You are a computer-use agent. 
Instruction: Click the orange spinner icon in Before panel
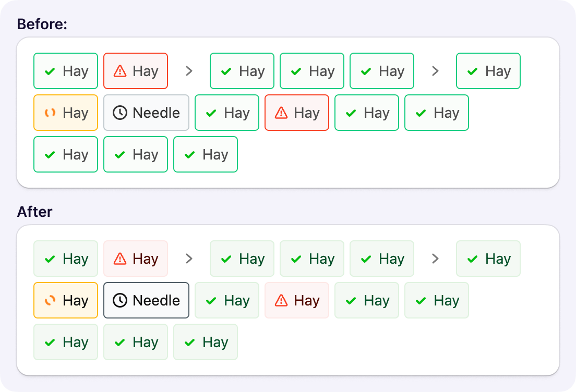click(50, 113)
